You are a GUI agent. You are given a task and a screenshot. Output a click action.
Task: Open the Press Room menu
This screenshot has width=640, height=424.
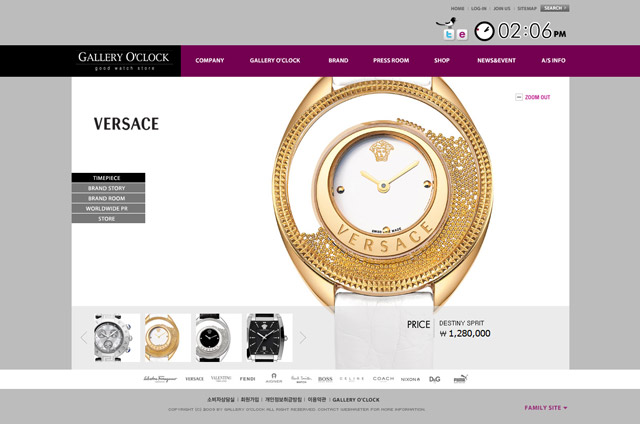391,60
